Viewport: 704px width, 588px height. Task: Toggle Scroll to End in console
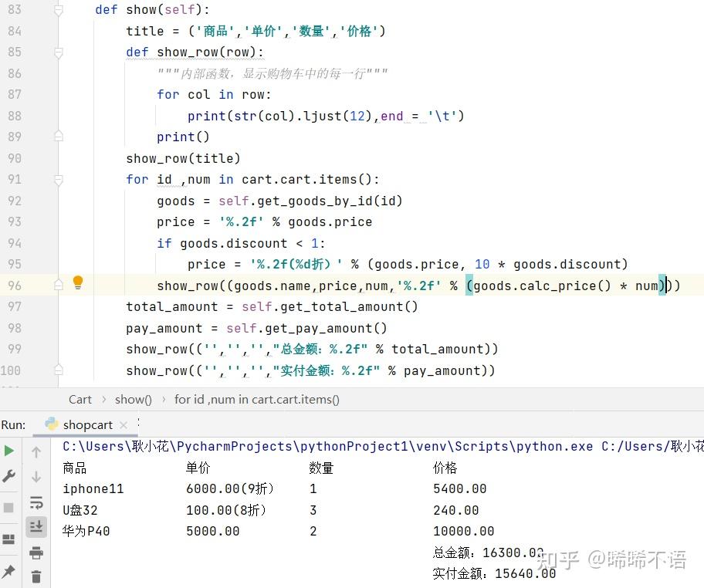point(36,526)
